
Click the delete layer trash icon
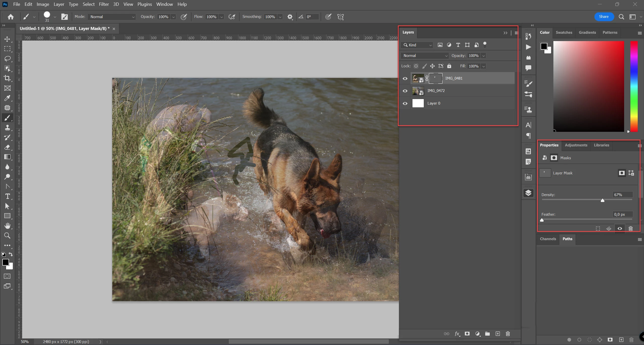[508, 334]
